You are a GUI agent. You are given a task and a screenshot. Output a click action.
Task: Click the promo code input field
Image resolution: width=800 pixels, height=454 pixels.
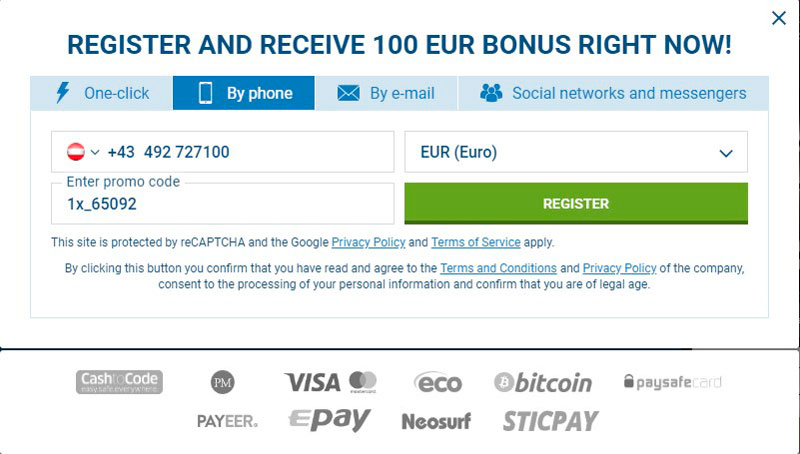pyautogui.click(x=222, y=204)
